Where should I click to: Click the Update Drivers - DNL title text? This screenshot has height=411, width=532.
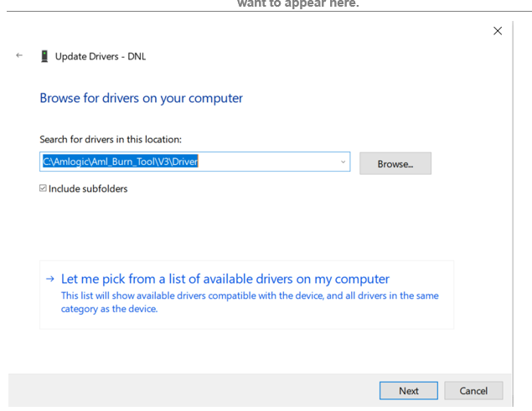click(101, 56)
